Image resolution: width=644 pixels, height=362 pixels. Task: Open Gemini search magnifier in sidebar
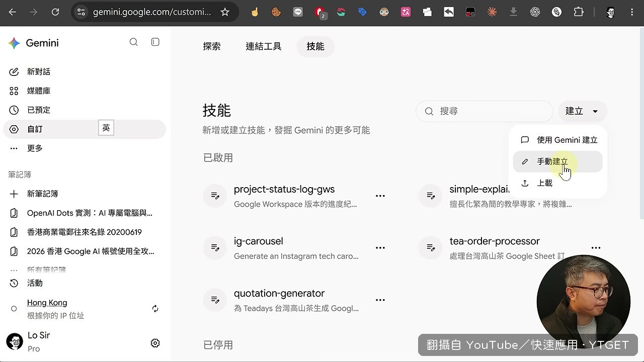(x=133, y=42)
